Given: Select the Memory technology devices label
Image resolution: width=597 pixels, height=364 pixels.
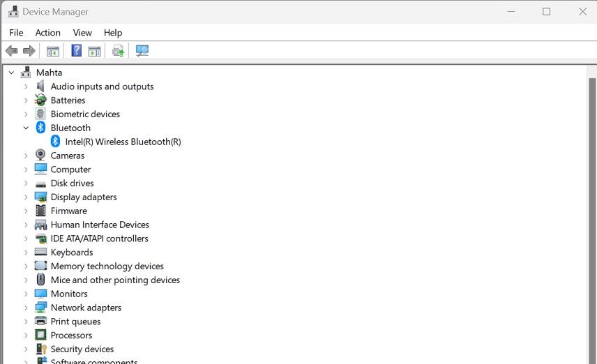Looking at the screenshot, I should [x=107, y=266].
